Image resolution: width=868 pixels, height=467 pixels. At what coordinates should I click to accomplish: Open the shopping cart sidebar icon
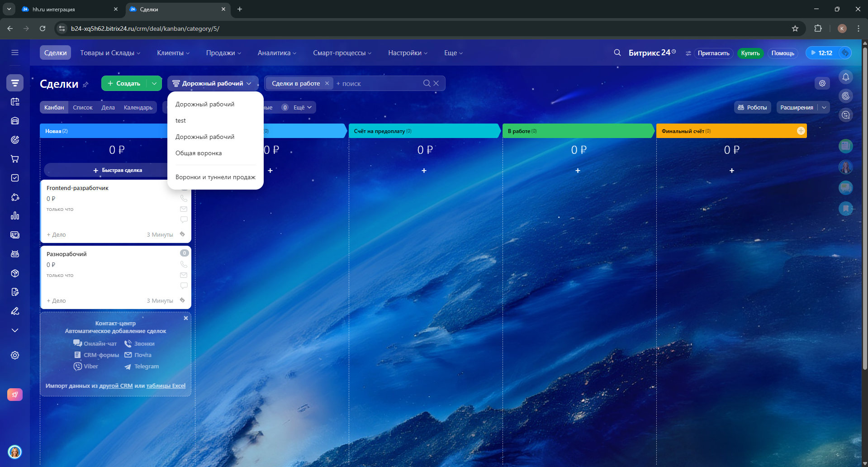pos(15,159)
